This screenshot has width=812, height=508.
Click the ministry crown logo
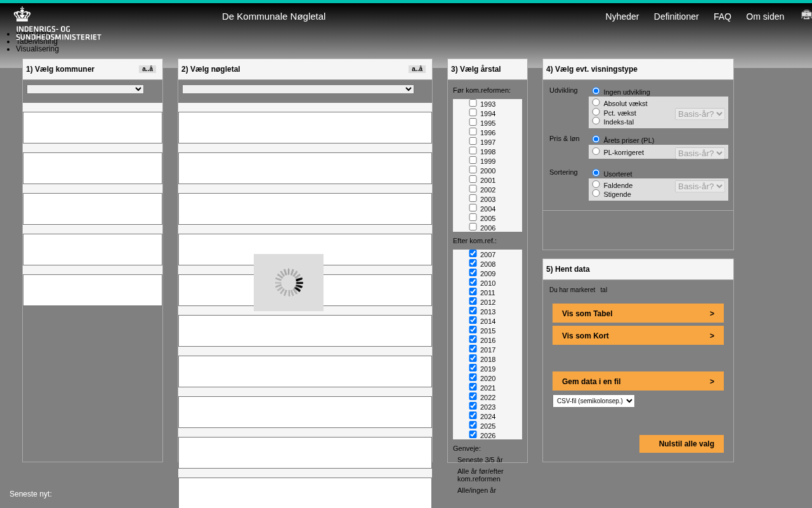coord(23,15)
